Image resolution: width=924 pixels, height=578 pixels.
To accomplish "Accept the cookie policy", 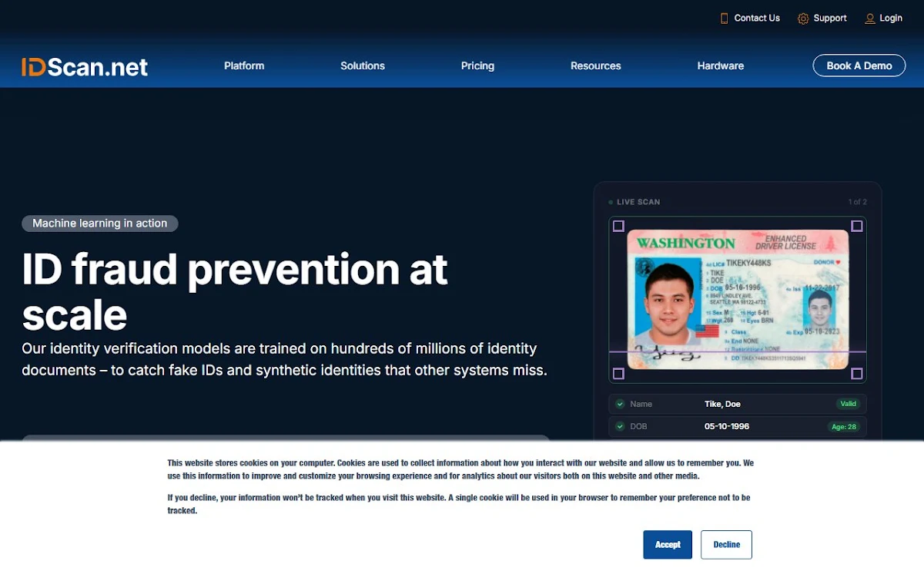I will [x=668, y=545].
